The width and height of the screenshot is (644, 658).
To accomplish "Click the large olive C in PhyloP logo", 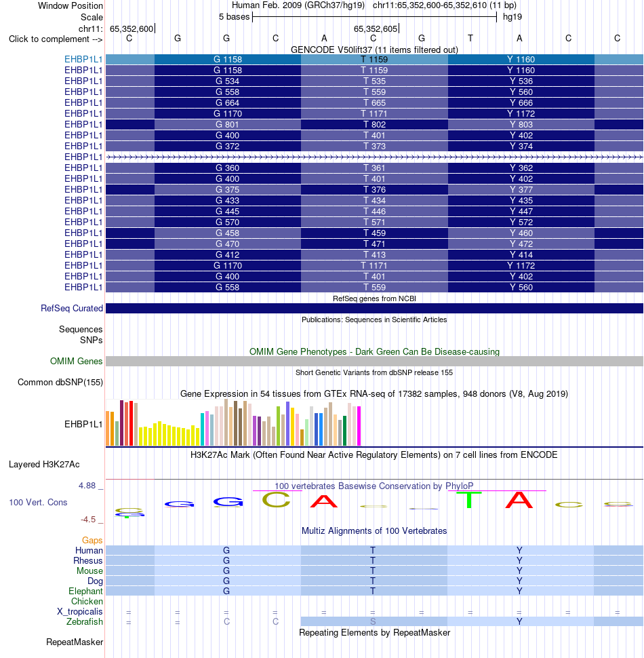I will [x=276, y=499].
